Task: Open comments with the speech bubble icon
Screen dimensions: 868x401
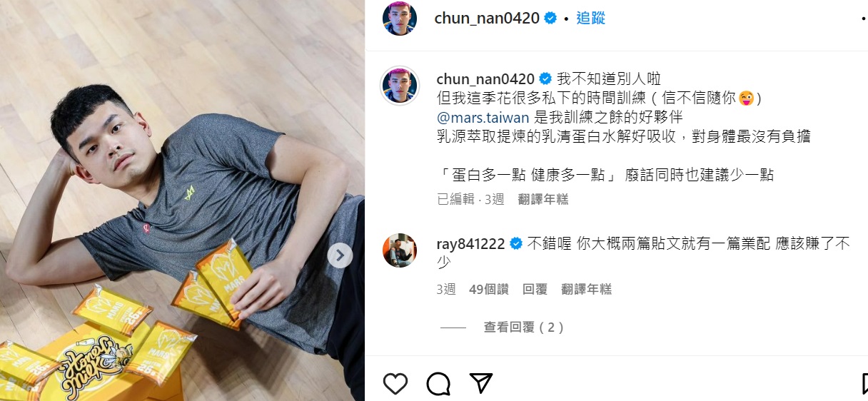Action: pyautogui.click(x=438, y=384)
